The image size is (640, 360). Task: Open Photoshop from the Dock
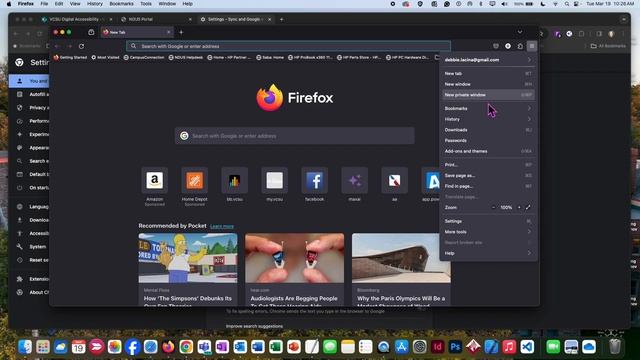tap(455, 347)
